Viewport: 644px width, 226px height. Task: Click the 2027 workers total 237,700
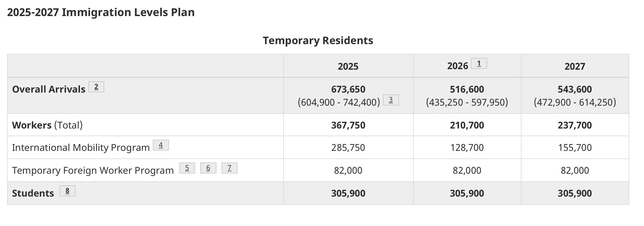(x=575, y=125)
